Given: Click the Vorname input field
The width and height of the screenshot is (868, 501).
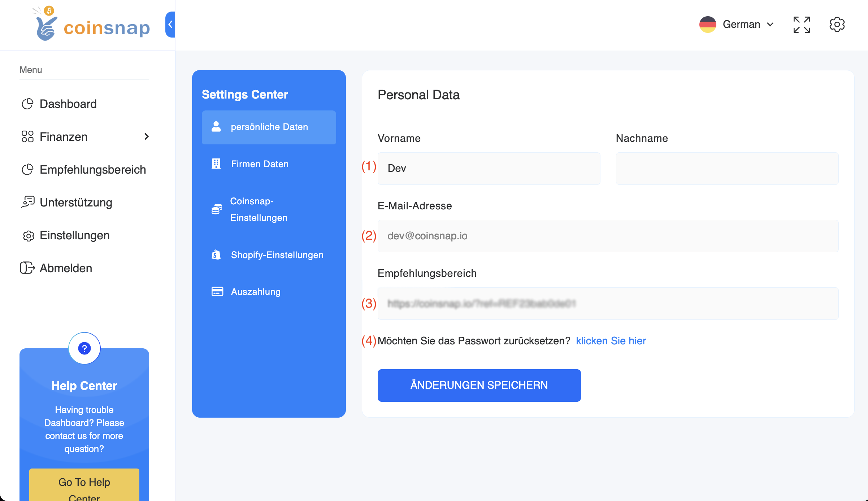Looking at the screenshot, I should [489, 167].
